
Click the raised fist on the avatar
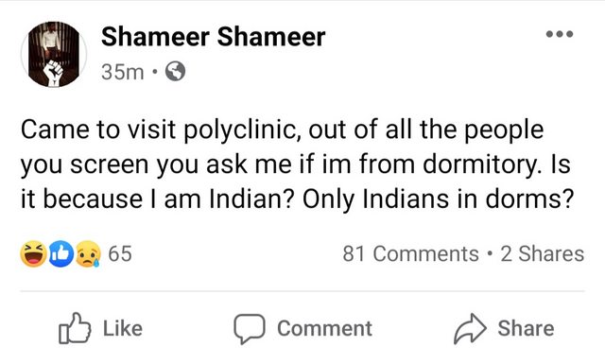tap(53, 73)
